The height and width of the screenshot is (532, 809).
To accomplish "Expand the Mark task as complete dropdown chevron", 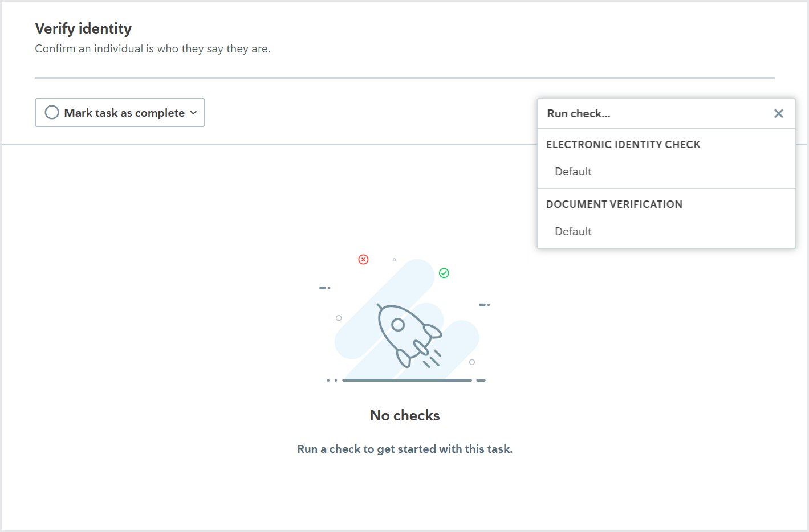I will pos(193,112).
